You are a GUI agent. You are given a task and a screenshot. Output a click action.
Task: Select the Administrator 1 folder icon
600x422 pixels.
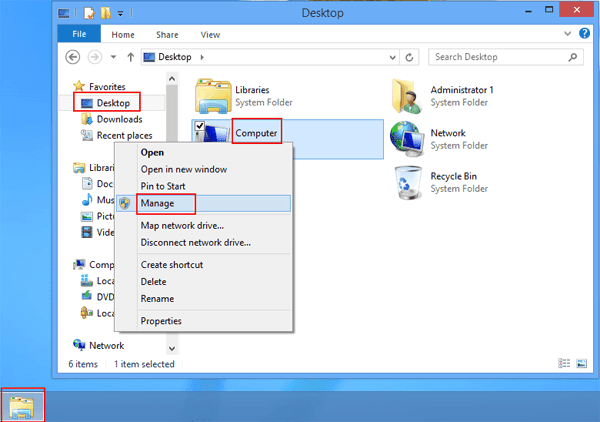click(407, 96)
